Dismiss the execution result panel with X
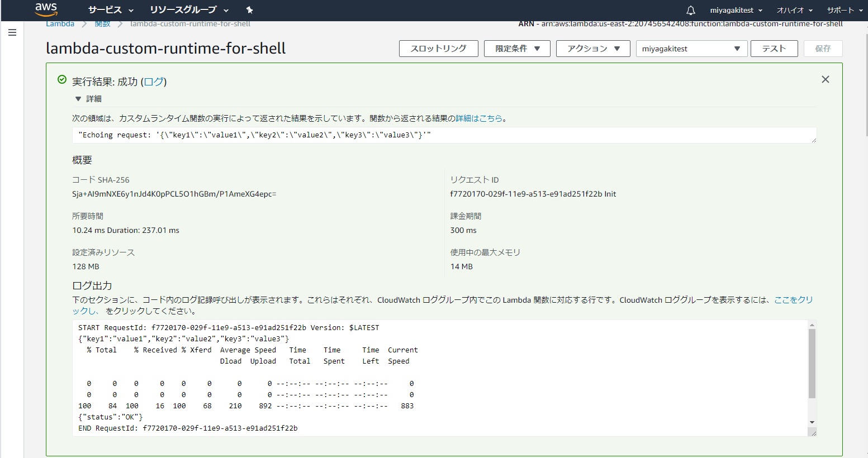Viewport: 868px width, 458px height. (x=825, y=80)
